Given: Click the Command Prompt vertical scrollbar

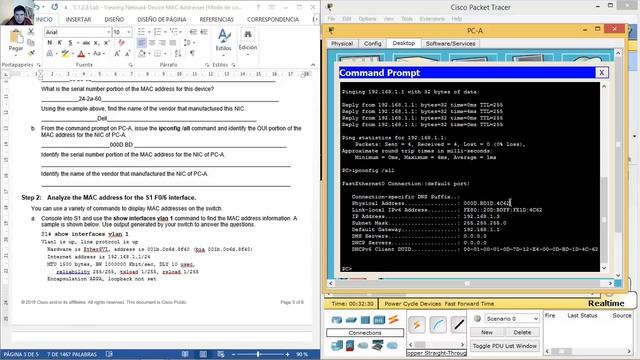Looking at the screenshot, I should click(x=604, y=178).
